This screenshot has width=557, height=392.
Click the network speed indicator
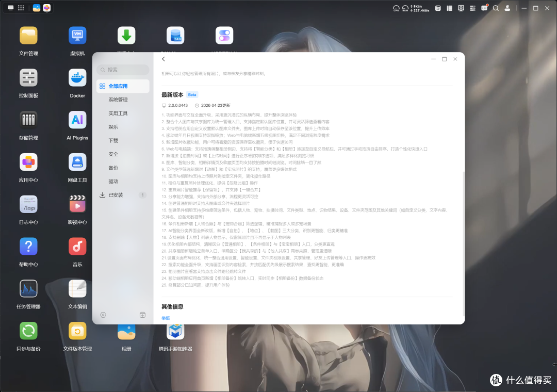419,8
